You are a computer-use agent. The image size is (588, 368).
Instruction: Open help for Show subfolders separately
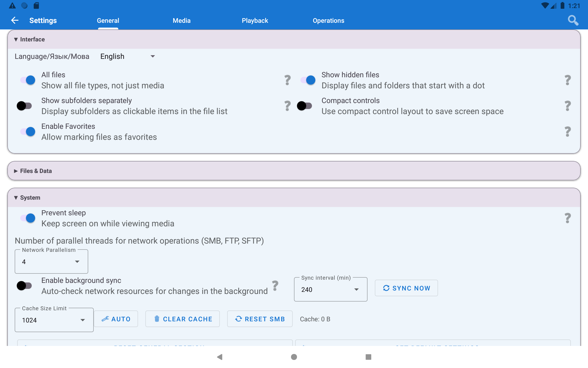[287, 106]
